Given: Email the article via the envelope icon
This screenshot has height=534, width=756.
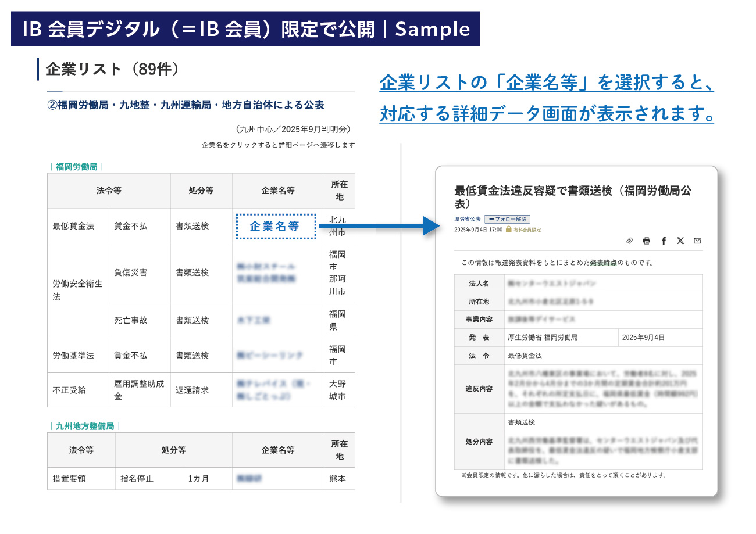Looking at the screenshot, I should [697, 241].
